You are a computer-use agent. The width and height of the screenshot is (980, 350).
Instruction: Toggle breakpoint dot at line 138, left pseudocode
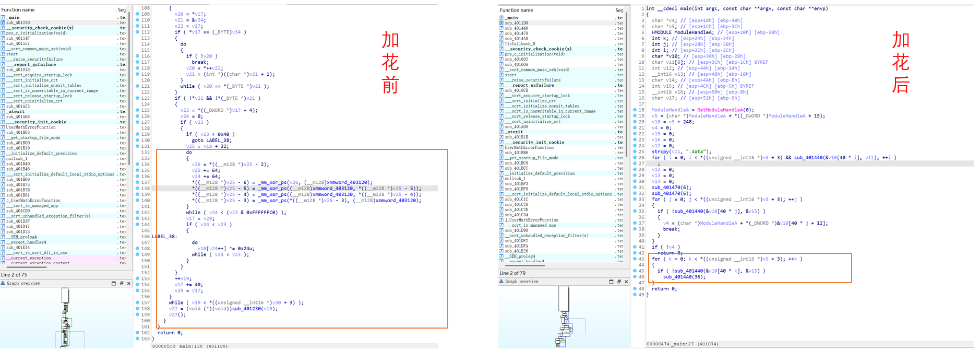coord(137,188)
